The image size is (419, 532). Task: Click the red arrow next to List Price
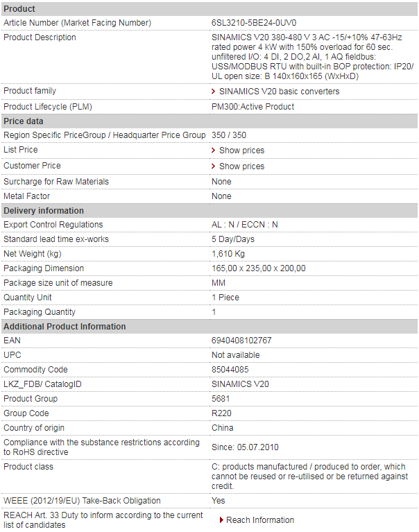[x=213, y=150]
